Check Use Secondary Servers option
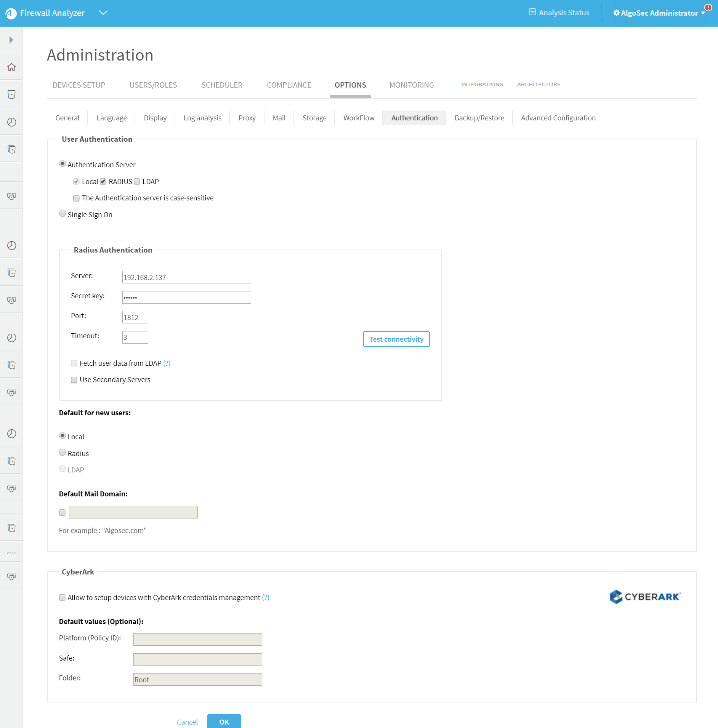This screenshot has height=728, width=718. [74, 380]
